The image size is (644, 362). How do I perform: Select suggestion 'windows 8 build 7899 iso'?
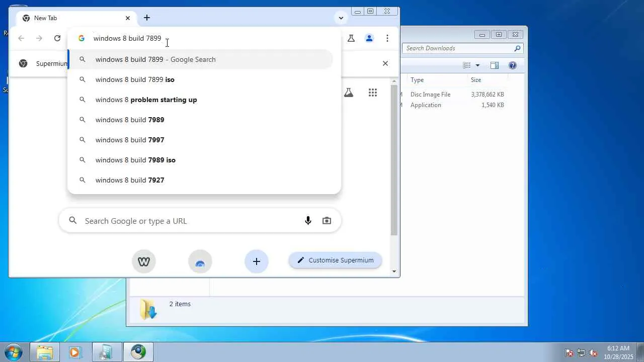(x=200, y=79)
